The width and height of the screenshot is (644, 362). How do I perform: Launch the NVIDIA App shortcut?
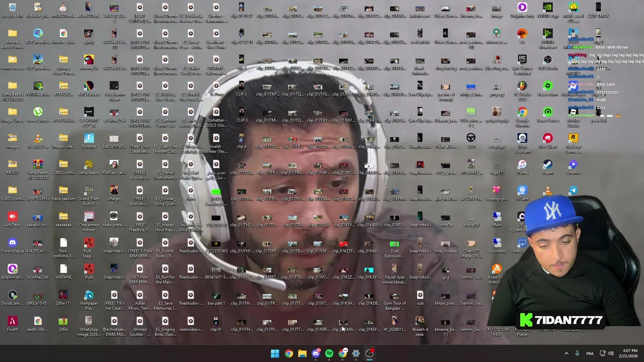click(x=548, y=10)
